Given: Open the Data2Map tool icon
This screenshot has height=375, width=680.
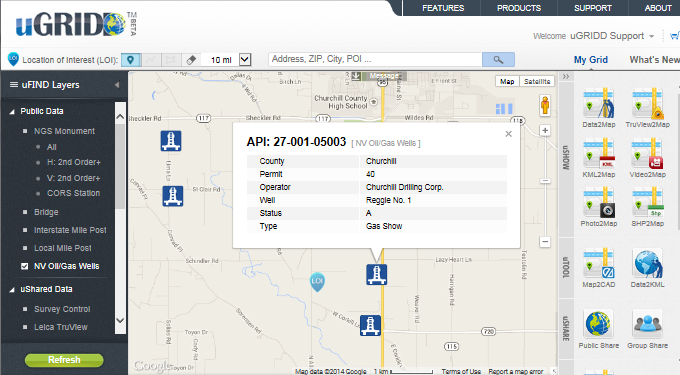Looking at the screenshot, I should [x=598, y=103].
